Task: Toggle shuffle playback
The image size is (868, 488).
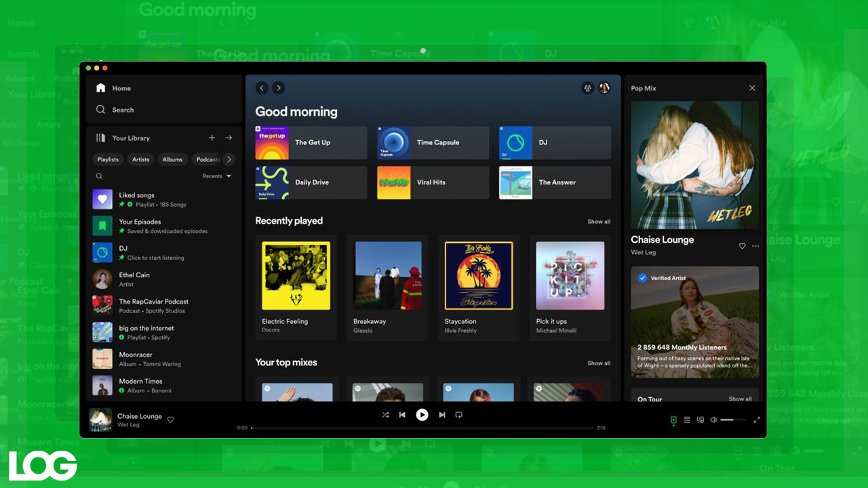Action: (x=385, y=415)
